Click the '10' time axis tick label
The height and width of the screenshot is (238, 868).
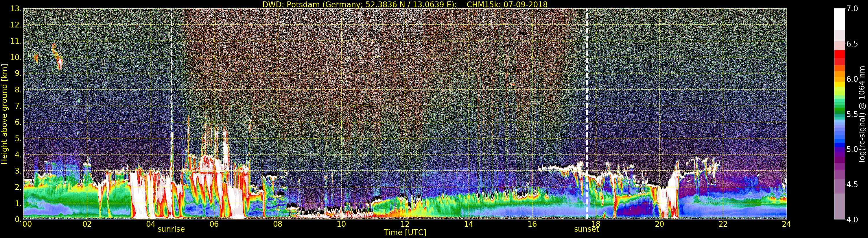[x=341, y=224]
